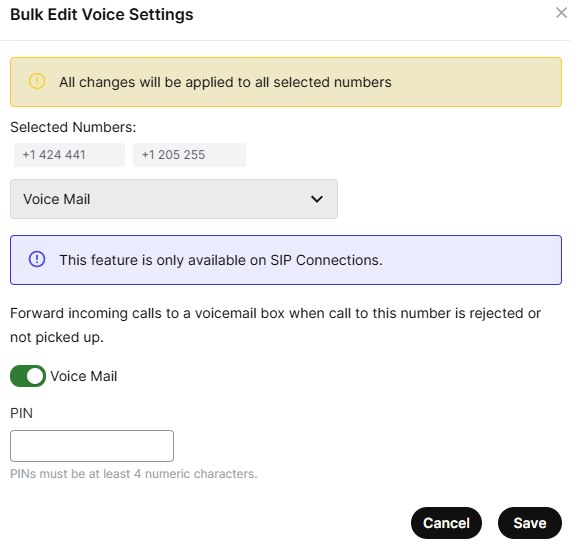Click the blue info exclamation icon
Screen dimensions: 572x545
point(37,259)
